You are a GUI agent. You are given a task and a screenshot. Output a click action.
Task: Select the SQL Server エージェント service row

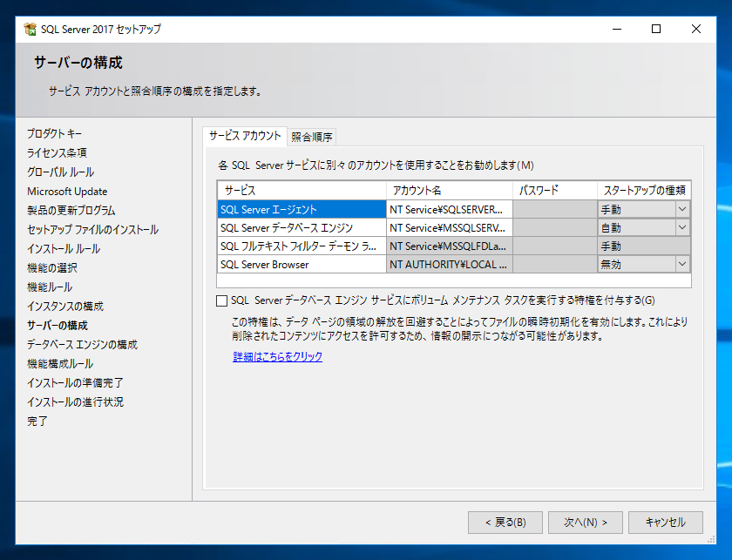tap(302, 209)
